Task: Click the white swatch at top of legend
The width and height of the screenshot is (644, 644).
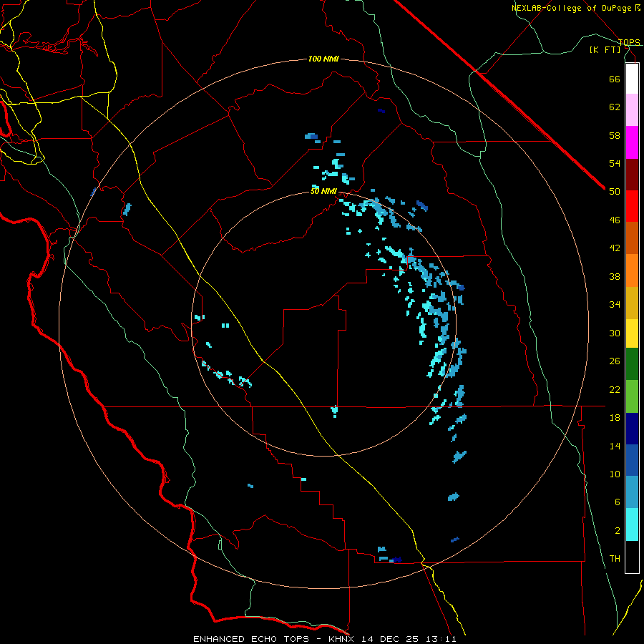Action: [632, 79]
